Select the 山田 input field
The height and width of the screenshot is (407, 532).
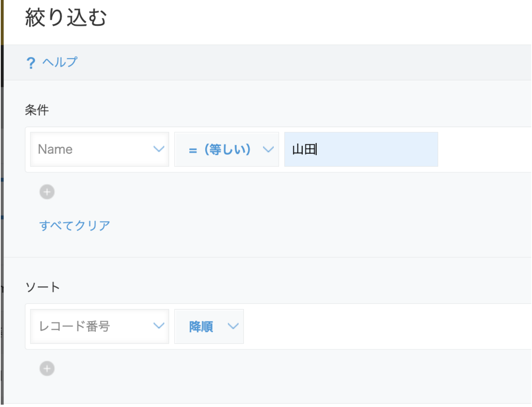(361, 149)
